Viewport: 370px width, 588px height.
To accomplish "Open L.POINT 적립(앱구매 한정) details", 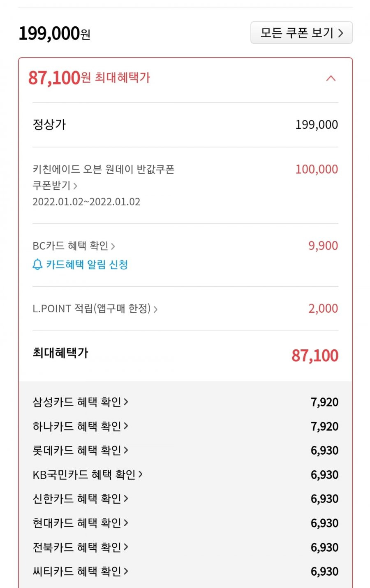I will coord(95,309).
